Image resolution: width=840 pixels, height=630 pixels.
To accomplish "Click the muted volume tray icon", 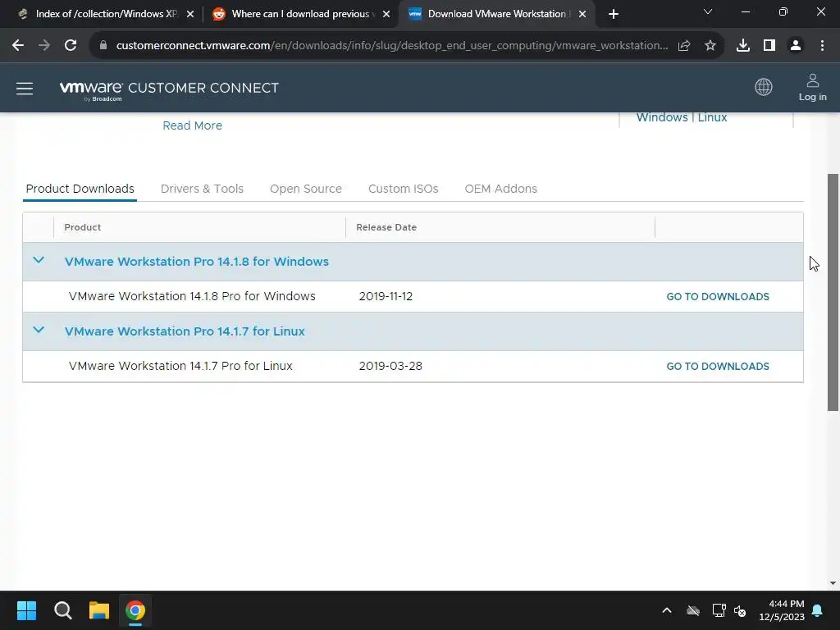I will (x=741, y=610).
